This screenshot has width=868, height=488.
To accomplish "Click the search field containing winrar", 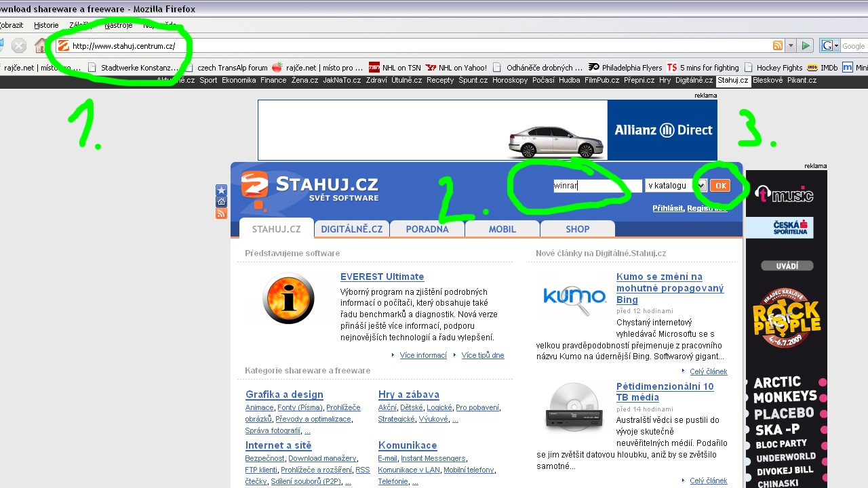I will [x=597, y=186].
